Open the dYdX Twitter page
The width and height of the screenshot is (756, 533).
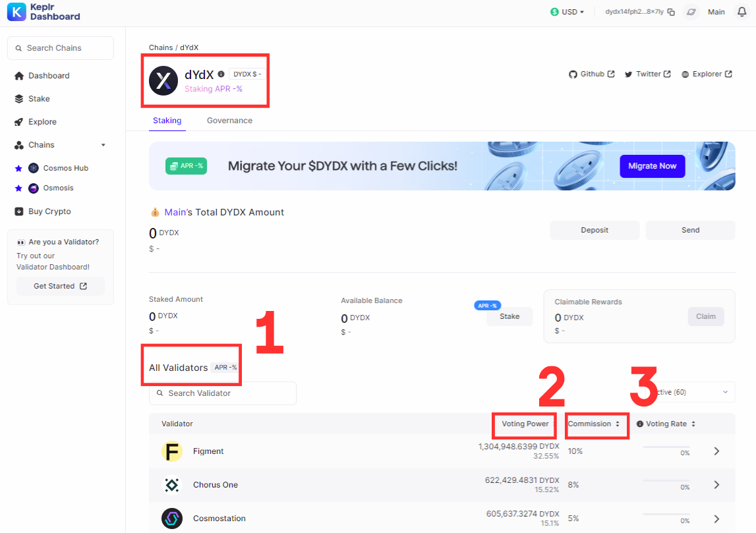(x=647, y=74)
